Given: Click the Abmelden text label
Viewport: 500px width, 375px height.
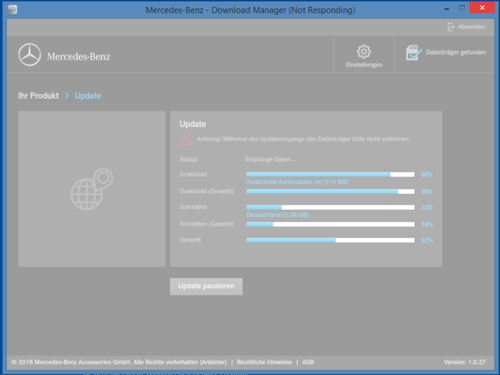Looking at the screenshot, I should coord(472,27).
